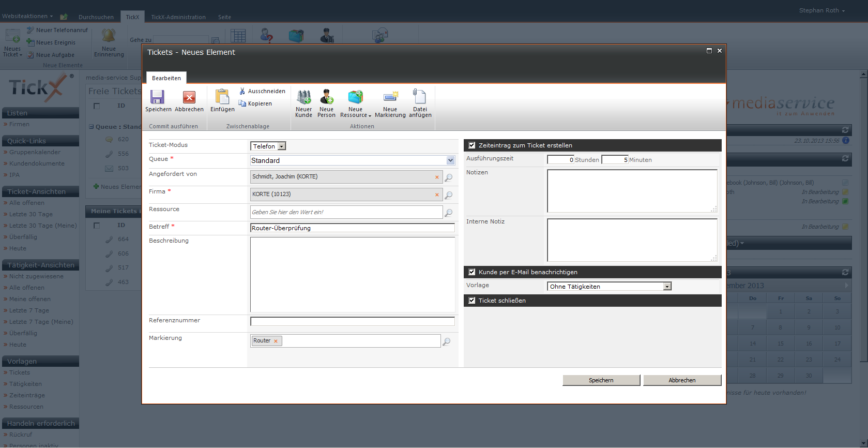Viewport: 868px width, 448px height.
Task: Click the Neue Person icon
Action: pyautogui.click(x=326, y=97)
